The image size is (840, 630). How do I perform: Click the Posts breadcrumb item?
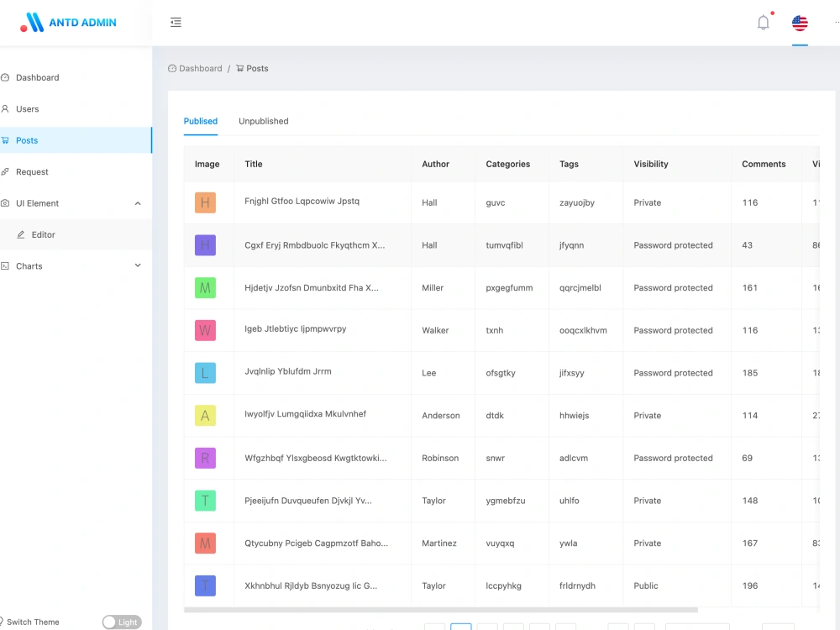tap(257, 69)
